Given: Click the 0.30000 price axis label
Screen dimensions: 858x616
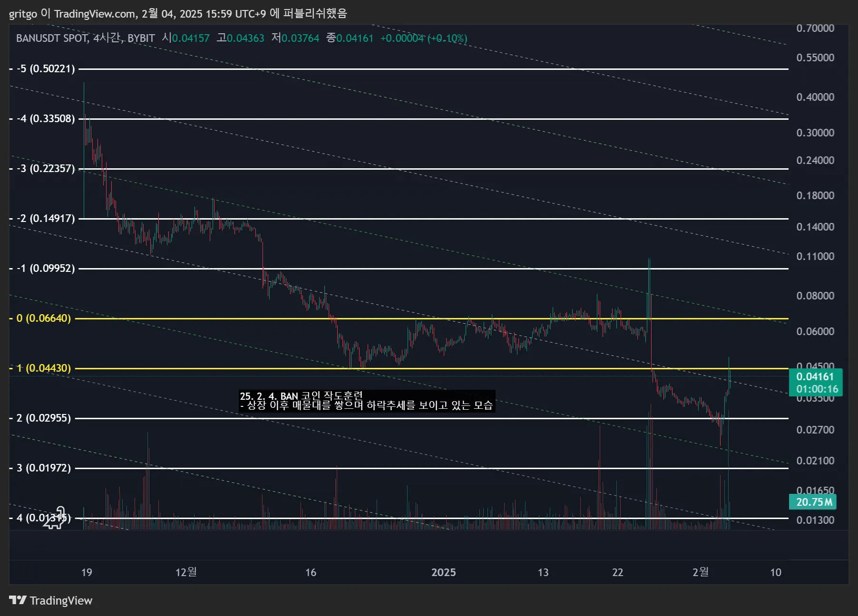Looking at the screenshot, I should point(815,133).
